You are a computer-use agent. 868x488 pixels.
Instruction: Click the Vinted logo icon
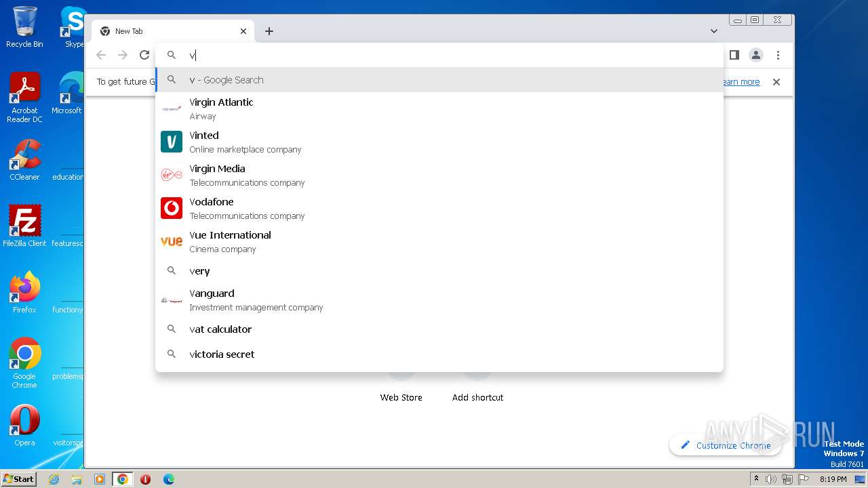coord(172,142)
